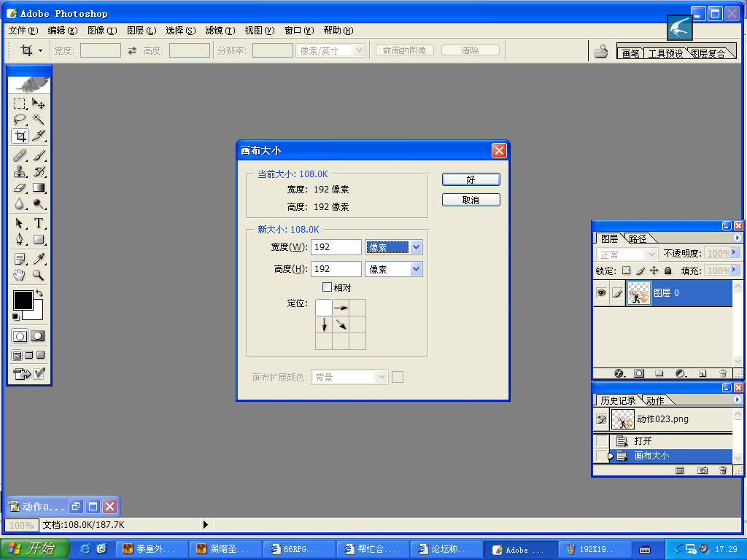Switch to the 路径 (Paths) tab
Screen dimensions: 747x560
tap(638, 238)
